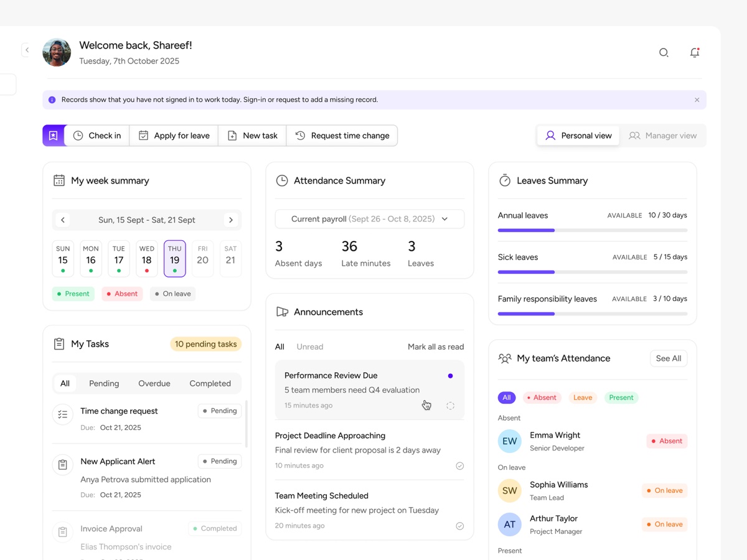747x560 pixels.
Task: Select WED 18 day card
Action: pyautogui.click(x=147, y=258)
